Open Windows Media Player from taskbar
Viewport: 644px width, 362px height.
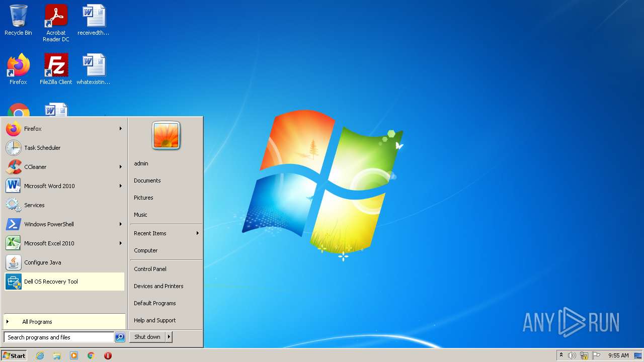pyautogui.click(x=74, y=355)
